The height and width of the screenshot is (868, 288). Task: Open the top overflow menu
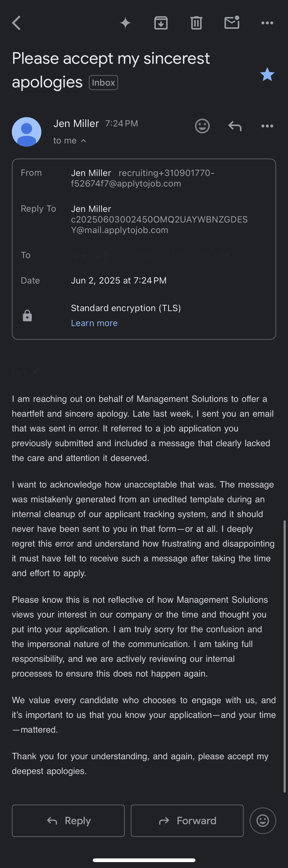[x=267, y=23]
